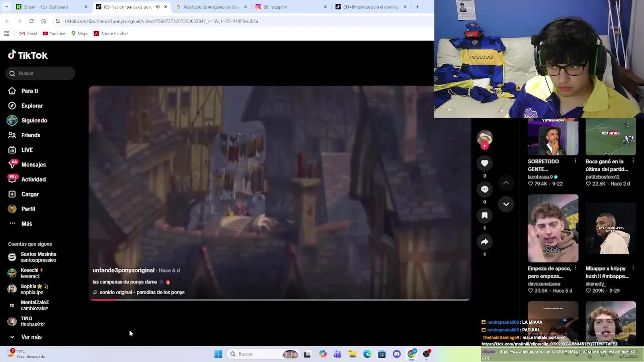Viewport: 644px width, 362px height.
Task: Open the tab search dropdown arrow
Action: coord(6,7)
